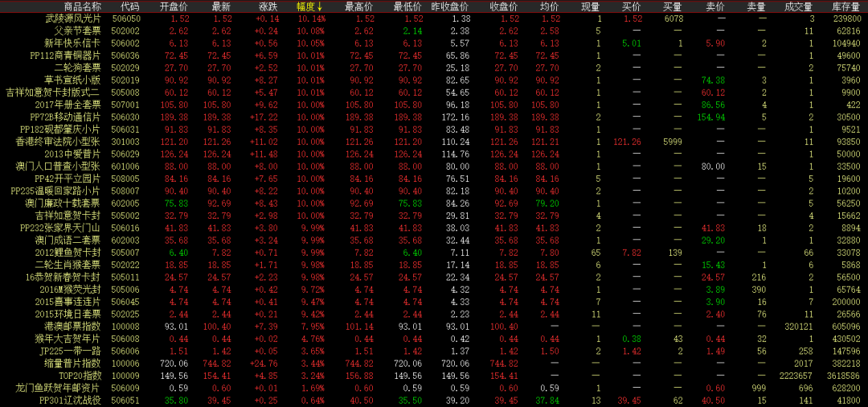Click the 收盘价 column header
The width and height of the screenshot is (868, 407).
coord(504,6)
